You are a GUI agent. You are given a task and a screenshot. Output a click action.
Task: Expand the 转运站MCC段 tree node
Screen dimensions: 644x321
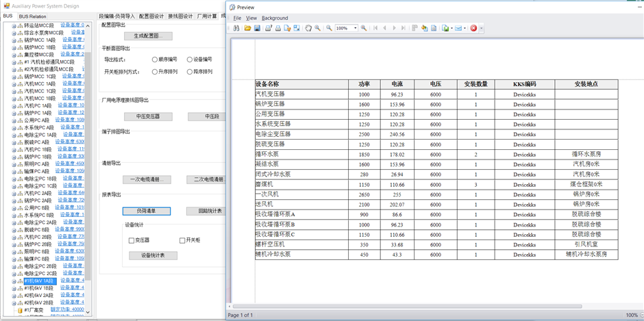(14, 25)
